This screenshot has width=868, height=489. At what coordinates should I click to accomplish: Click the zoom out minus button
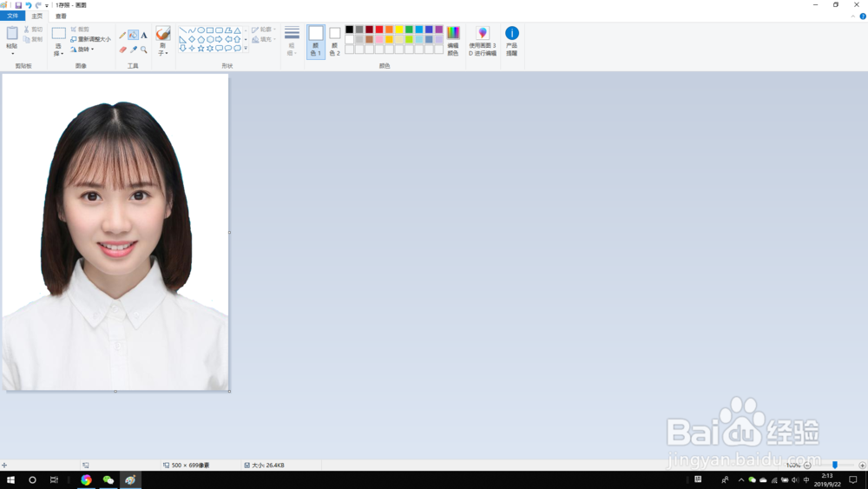[807, 466]
